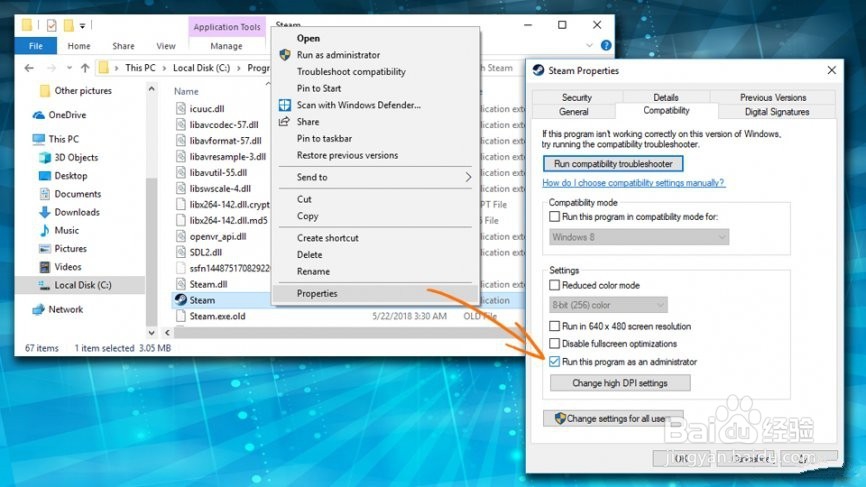Screen dimensions: 866x487
Task: Choose Cut from the context menu
Action: pyautogui.click(x=304, y=199)
